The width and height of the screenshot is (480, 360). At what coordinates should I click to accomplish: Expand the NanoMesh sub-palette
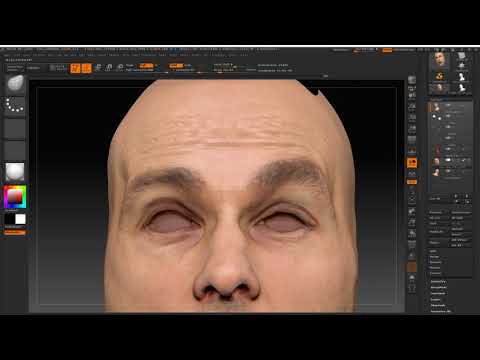point(438,293)
